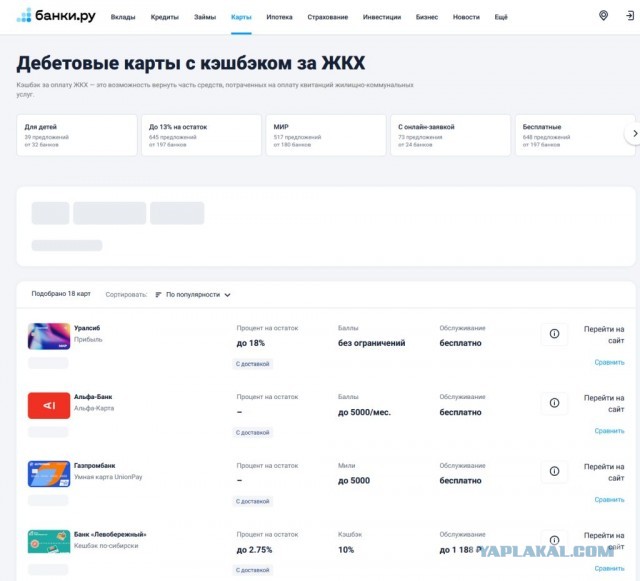Click С доставкой tag on Уралсиб row
This screenshot has width=640, height=581.
252,364
